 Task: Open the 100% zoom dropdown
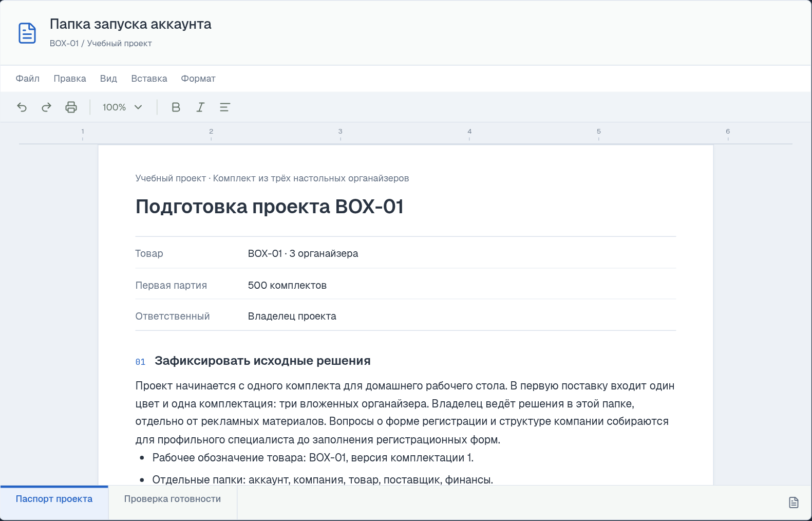122,107
